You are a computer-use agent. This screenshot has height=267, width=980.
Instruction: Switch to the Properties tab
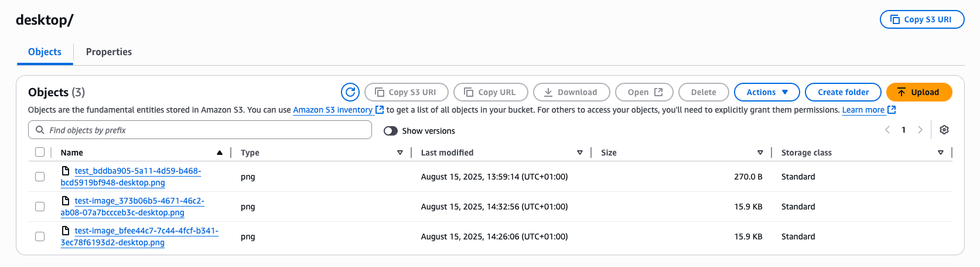click(109, 52)
